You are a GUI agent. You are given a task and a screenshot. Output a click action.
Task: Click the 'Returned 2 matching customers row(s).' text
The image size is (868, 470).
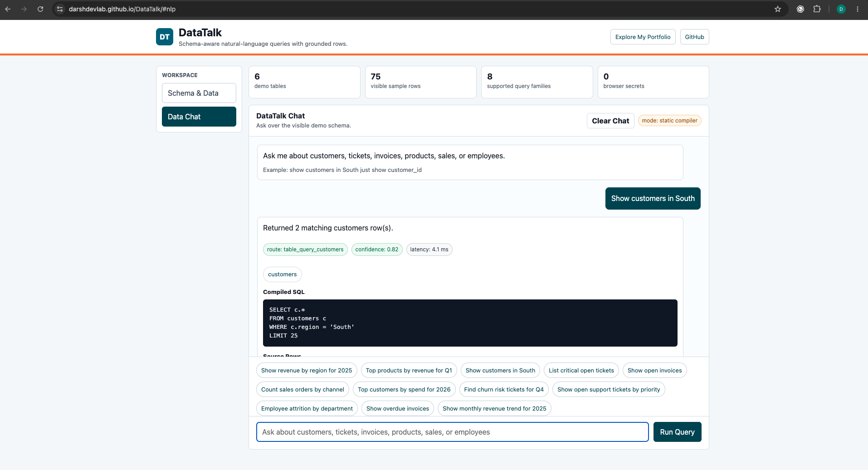tap(328, 228)
